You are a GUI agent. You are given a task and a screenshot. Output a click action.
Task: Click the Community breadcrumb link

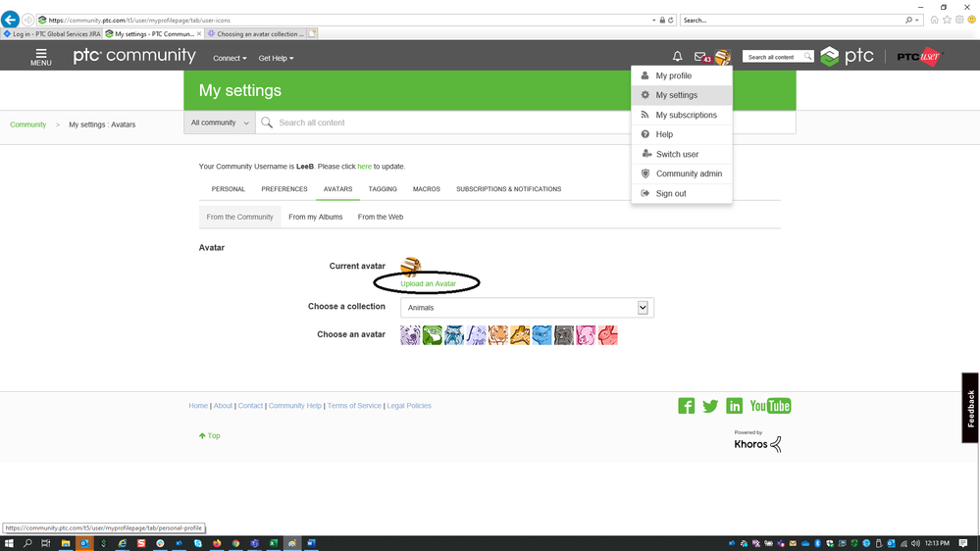[x=28, y=125]
